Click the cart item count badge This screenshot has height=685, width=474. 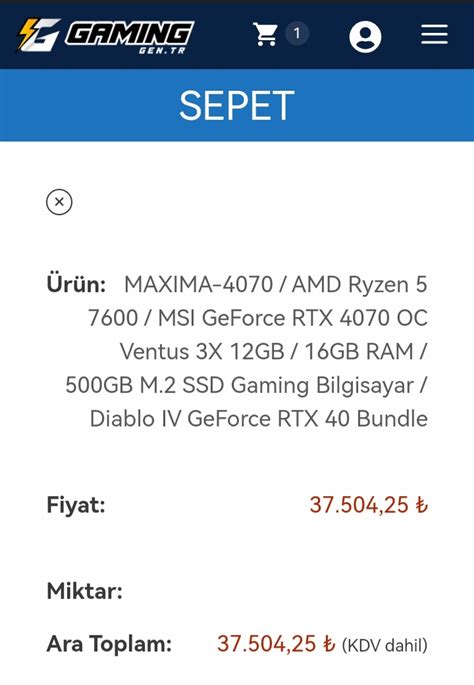coord(297,33)
